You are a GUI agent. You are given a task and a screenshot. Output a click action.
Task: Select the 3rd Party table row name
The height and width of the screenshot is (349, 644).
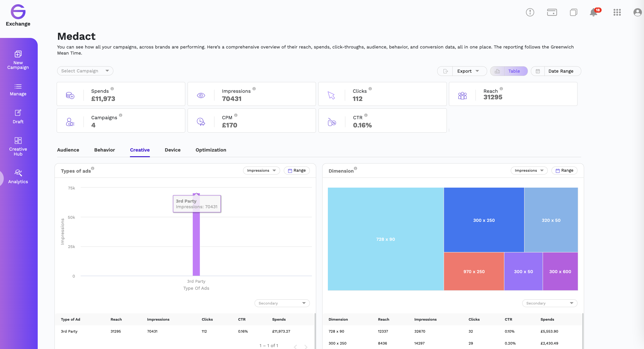pos(69,331)
